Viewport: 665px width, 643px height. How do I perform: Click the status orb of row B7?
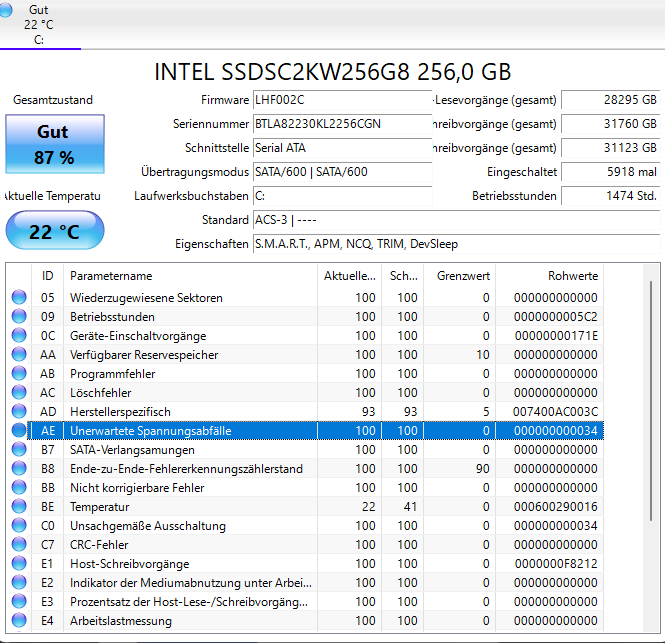19,449
